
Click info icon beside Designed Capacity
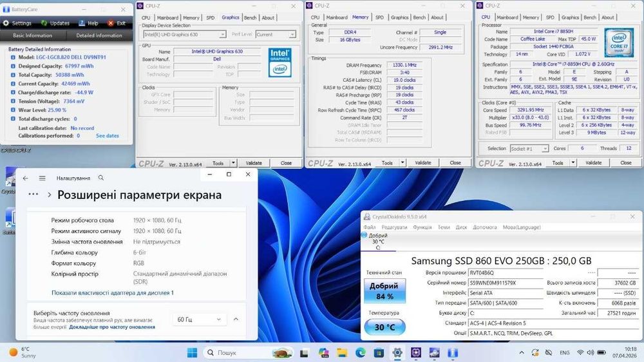tap(13, 66)
